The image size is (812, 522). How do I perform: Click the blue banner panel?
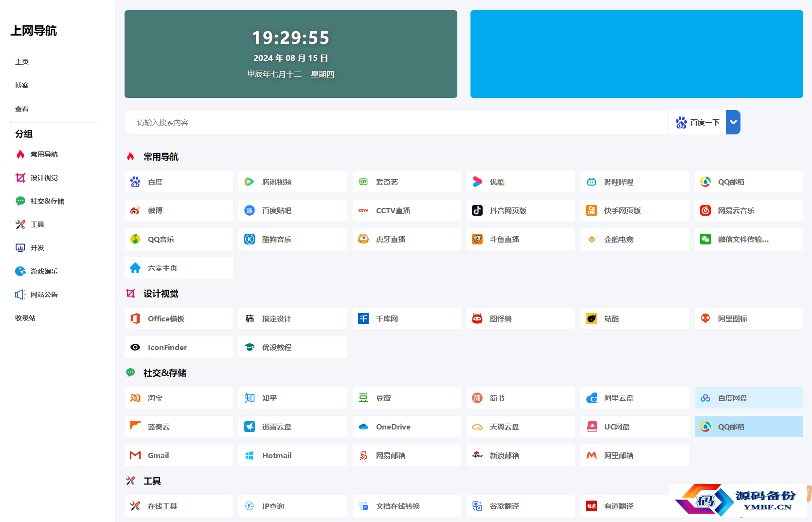click(637, 54)
